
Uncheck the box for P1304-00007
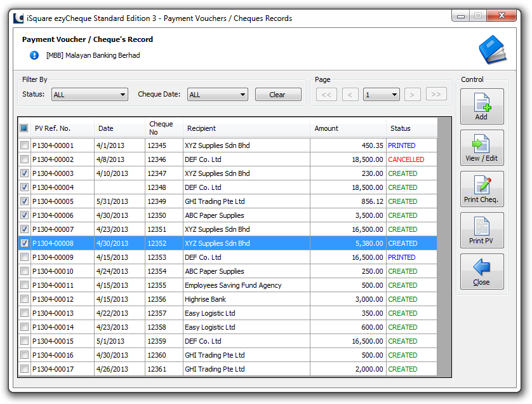coord(24,229)
